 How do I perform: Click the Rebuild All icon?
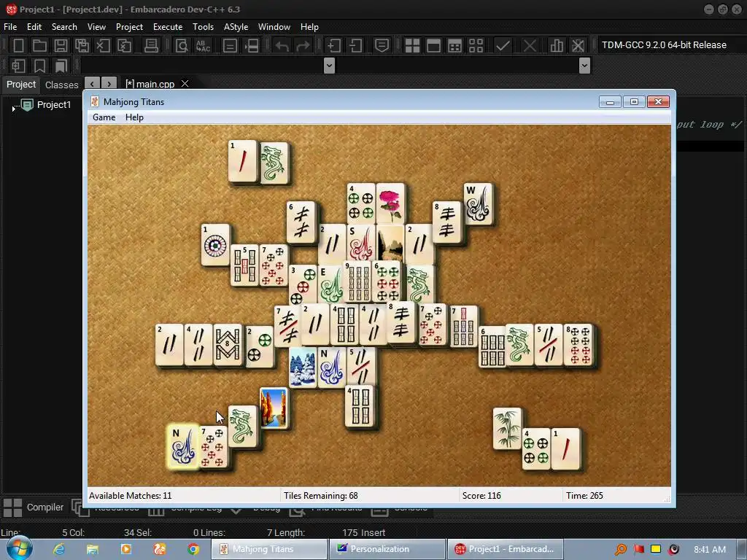coord(476,45)
